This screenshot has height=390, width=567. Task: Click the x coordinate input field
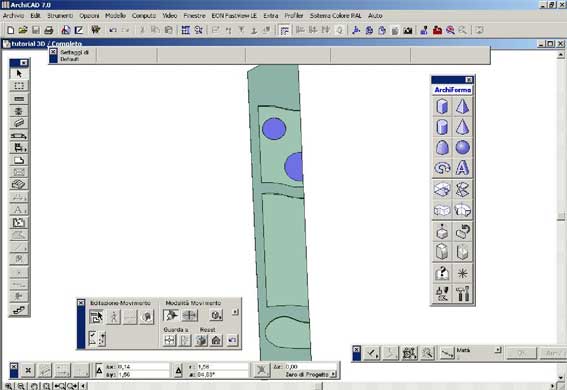coord(221,367)
